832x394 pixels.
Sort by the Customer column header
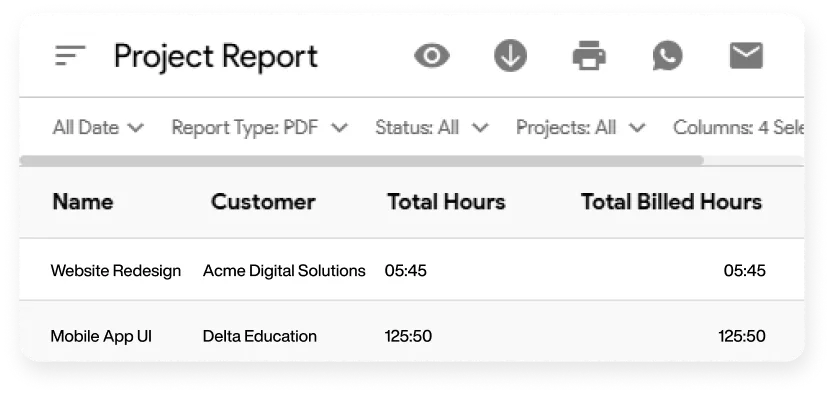tap(263, 202)
